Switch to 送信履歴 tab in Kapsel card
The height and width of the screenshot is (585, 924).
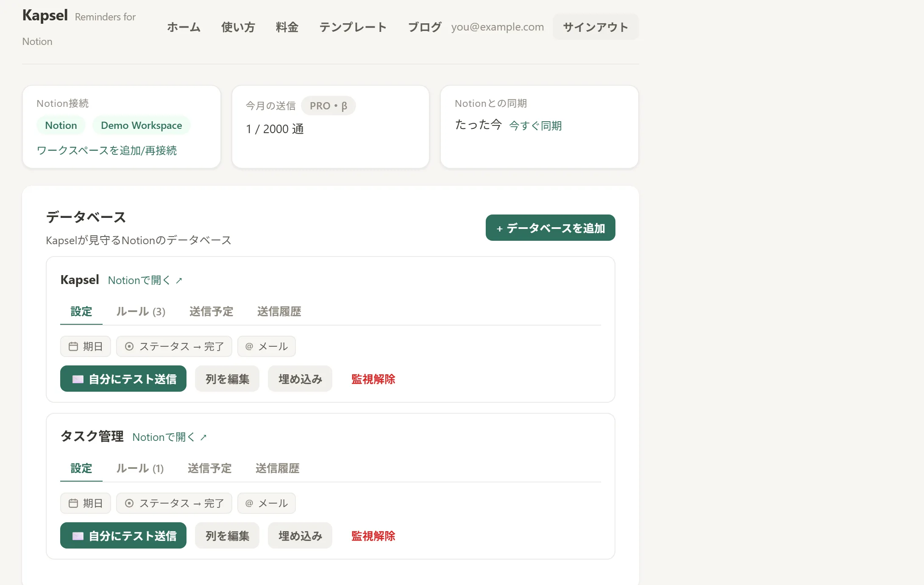click(279, 312)
